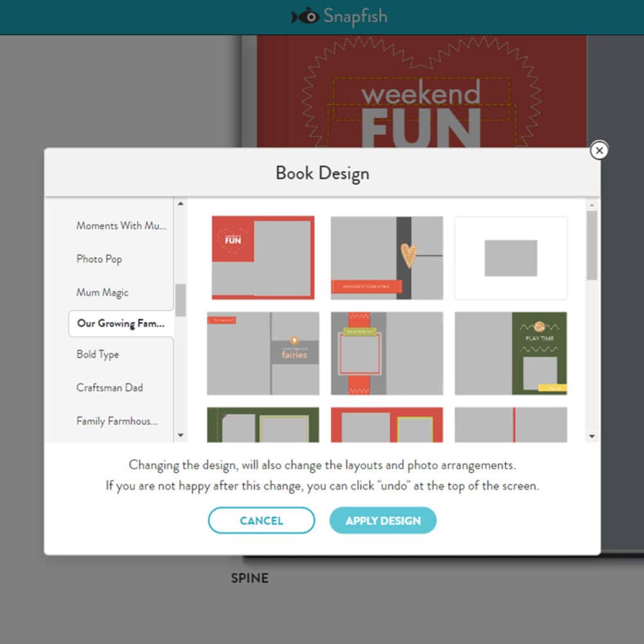This screenshot has width=644, height=644.
Task: Apply the selected book design
Action: point(382,521)
